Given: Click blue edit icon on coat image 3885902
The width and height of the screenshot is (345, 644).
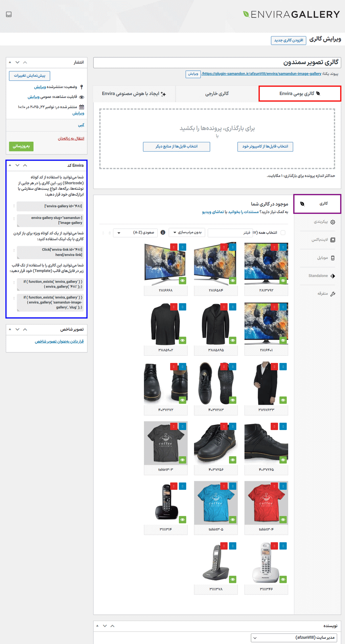Looking at the screenshot, I should [x=182, y=307].
